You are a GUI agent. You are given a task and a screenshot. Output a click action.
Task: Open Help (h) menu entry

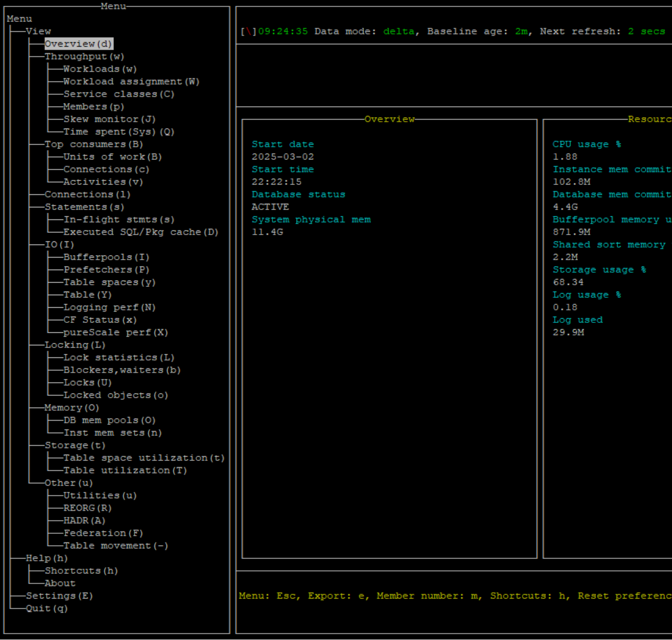click(x=47, y=558)
